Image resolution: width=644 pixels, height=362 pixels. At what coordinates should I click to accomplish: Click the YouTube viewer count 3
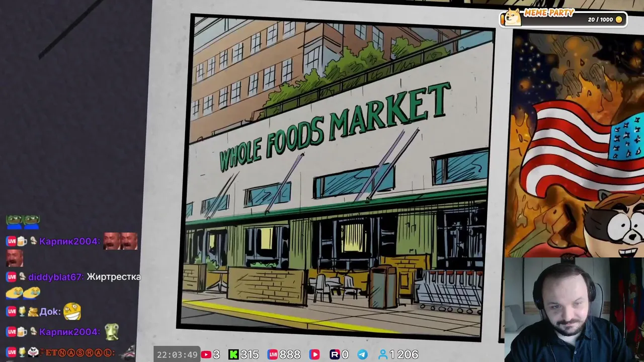point(216,354)
